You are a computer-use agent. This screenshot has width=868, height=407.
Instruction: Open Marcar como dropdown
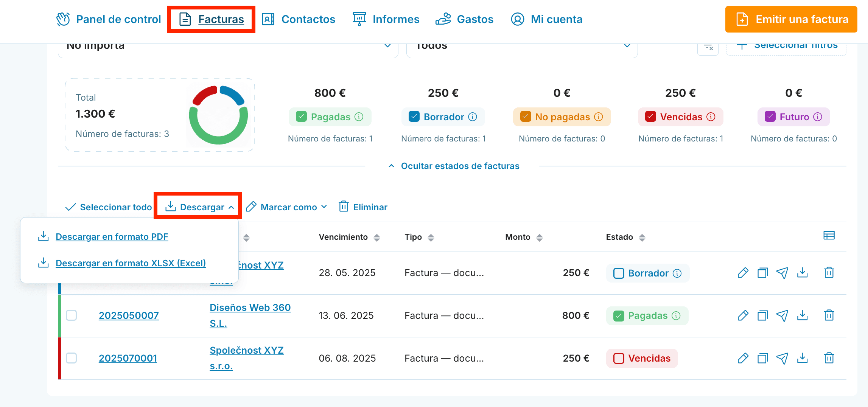pyautogui.click(x=286, y=207)
